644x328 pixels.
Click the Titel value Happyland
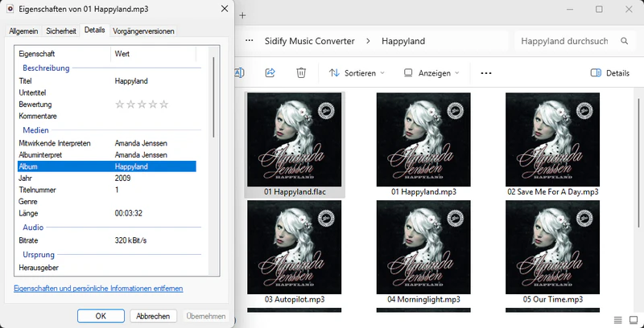pos(131,81)
